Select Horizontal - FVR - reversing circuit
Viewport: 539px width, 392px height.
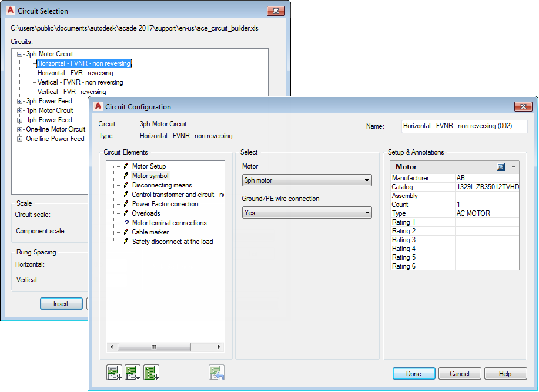(75, 73)
